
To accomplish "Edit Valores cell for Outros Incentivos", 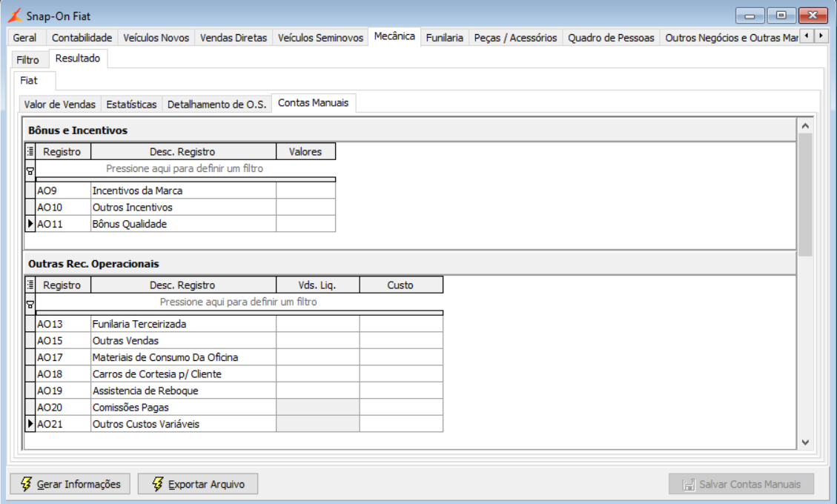I will click(306, 207).
